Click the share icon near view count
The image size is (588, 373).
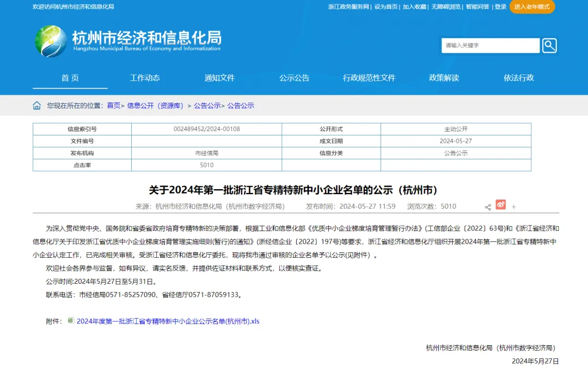[x=488, y=207]
